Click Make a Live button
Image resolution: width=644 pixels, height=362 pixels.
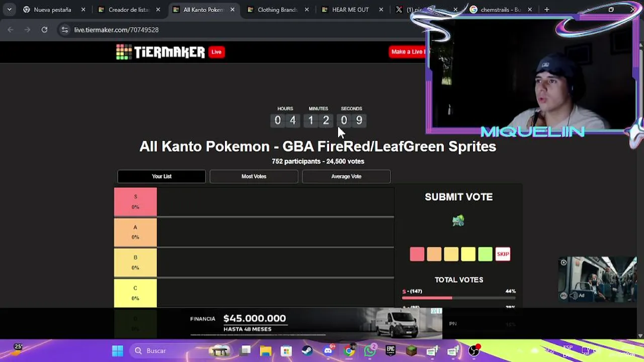tap(409, 52)
